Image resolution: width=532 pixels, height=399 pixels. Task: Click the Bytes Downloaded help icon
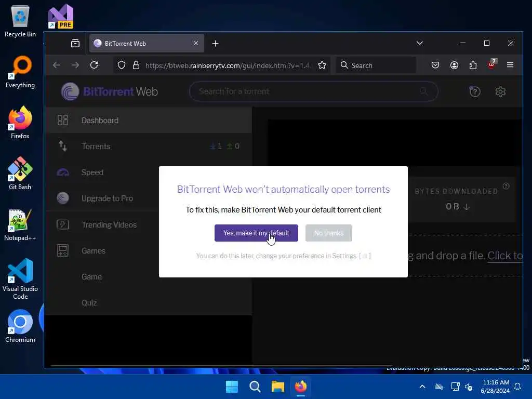pos(506,186)
